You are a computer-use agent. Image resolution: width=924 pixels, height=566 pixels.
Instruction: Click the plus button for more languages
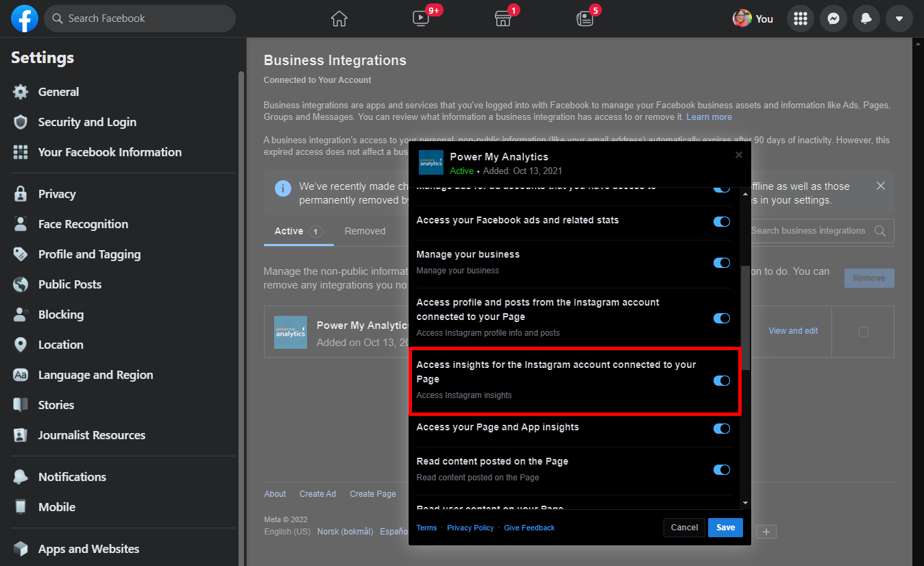point(766,532)
